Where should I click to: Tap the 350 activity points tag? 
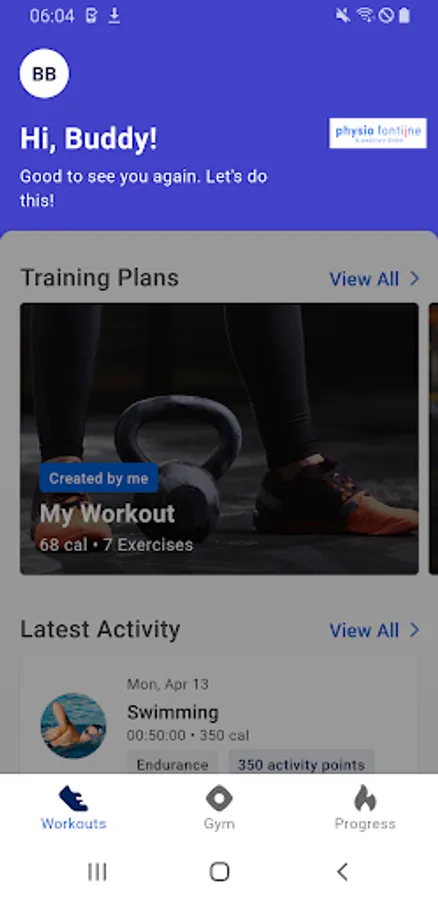[x=301, y=765]
